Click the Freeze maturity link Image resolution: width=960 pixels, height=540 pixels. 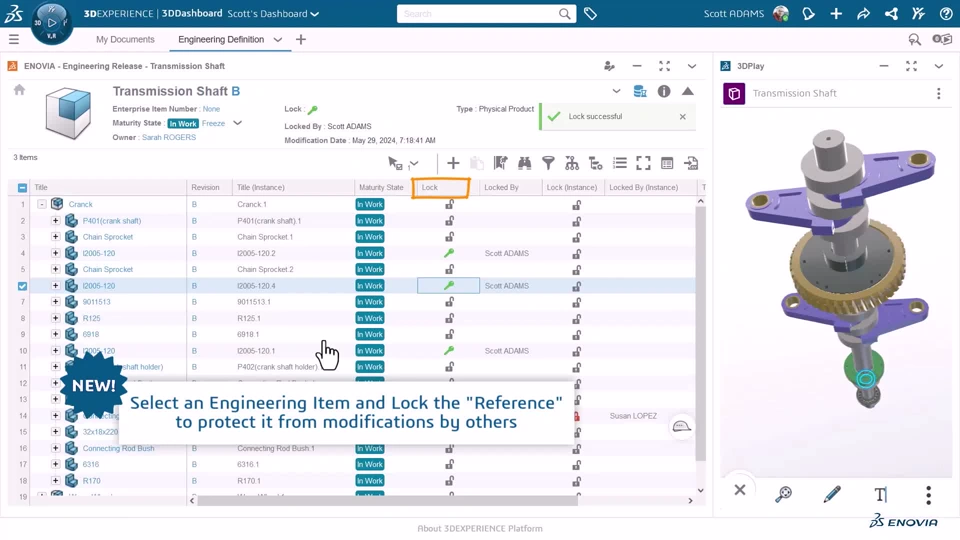(214, 123)
